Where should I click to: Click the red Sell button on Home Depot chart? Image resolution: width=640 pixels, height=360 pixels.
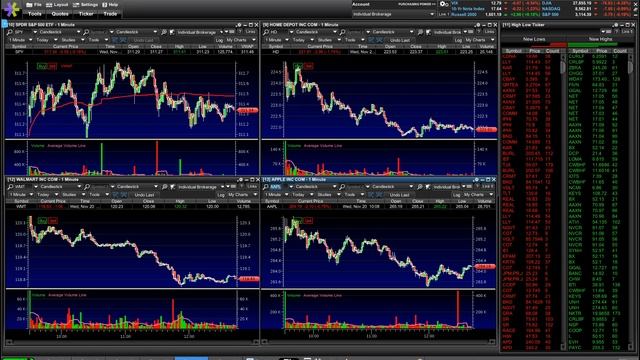coord(309,66)
